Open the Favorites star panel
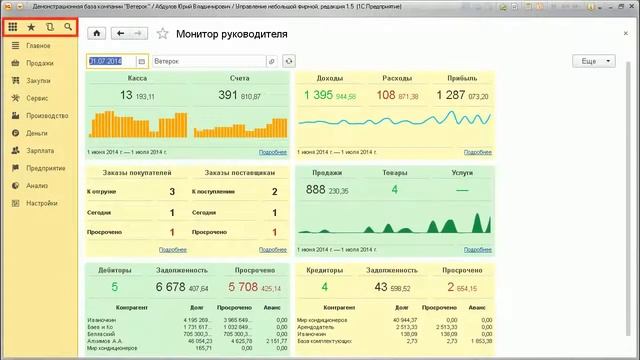The image size is (640, 360). click(31, 27)
